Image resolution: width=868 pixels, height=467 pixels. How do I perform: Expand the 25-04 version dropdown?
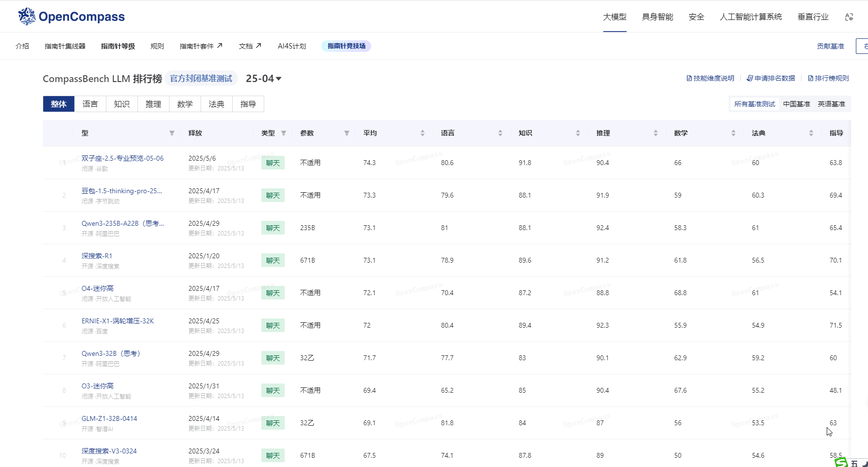point(264,79)
